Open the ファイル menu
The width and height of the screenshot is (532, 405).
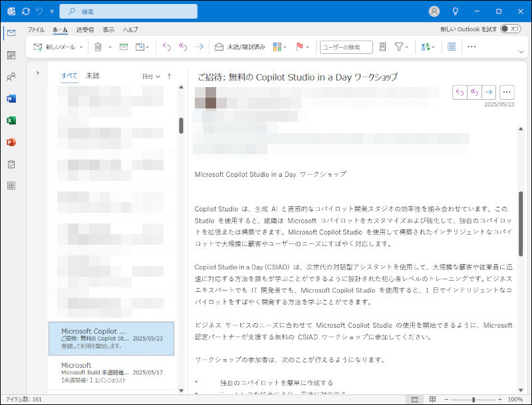[x=36, y=30]
